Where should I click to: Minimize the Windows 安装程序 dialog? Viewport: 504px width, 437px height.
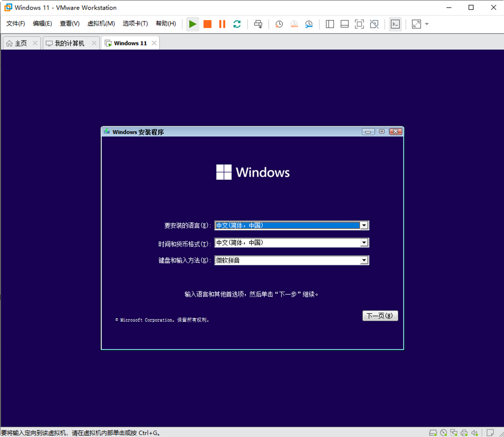click(x=368, y=132)
